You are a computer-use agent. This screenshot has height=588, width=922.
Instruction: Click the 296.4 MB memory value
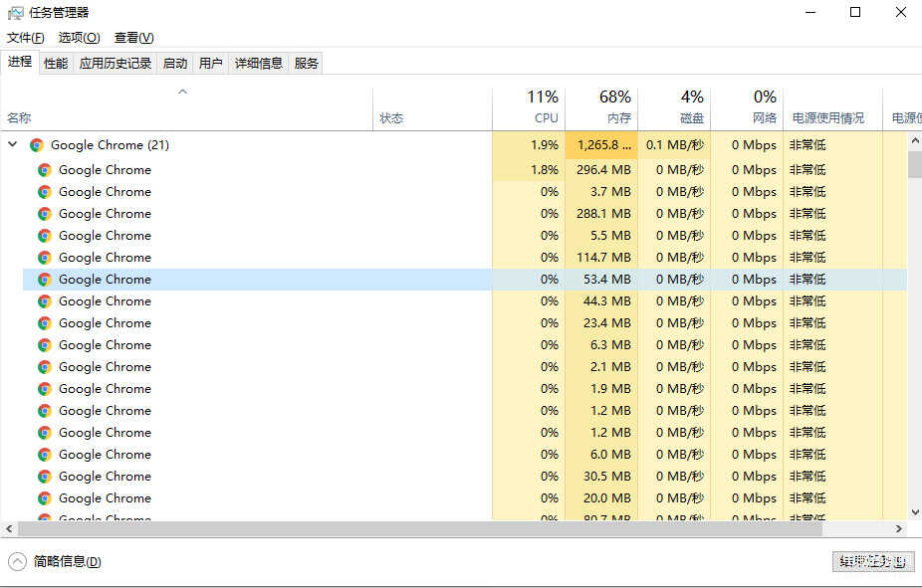click(x=603, y=170)
